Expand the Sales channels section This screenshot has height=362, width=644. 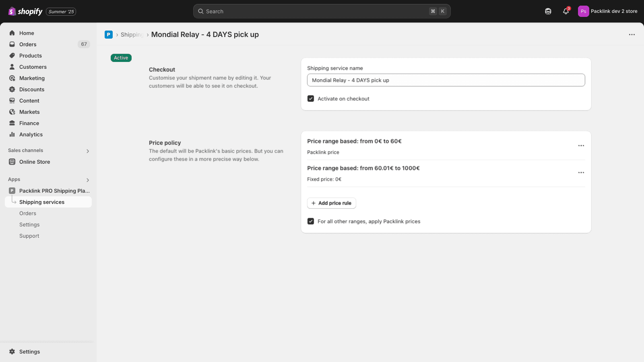pos(87,151)
